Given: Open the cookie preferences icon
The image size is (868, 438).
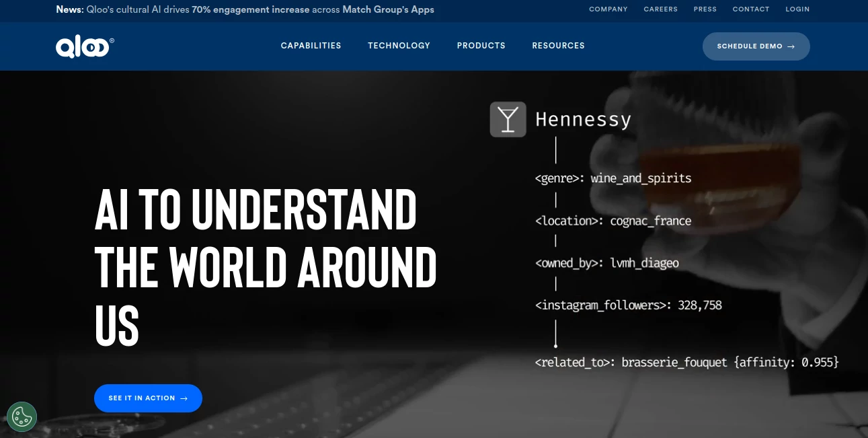Looking at the screenshot, I should (x=22, y=416).
